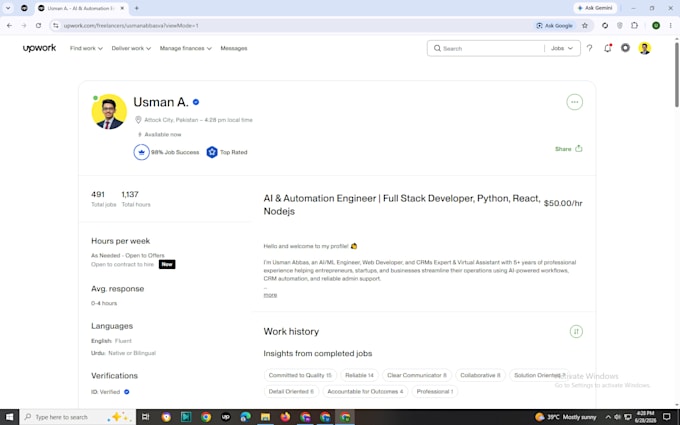Go back to the previous page

[10, 26]
